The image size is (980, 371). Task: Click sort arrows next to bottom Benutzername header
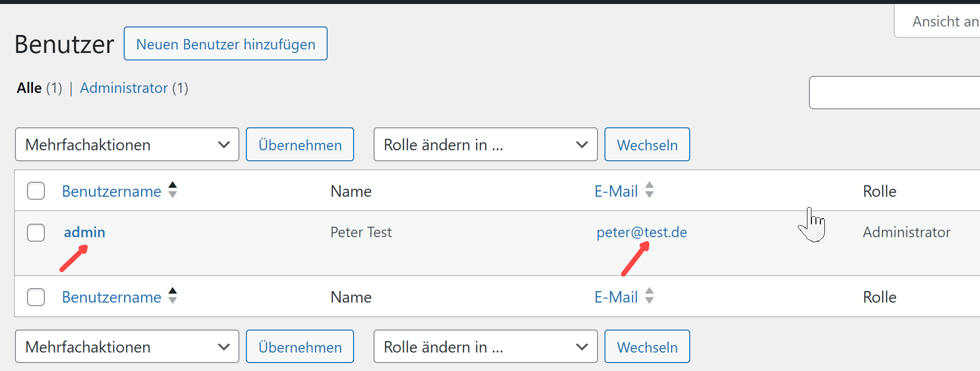tap(173, 296)
